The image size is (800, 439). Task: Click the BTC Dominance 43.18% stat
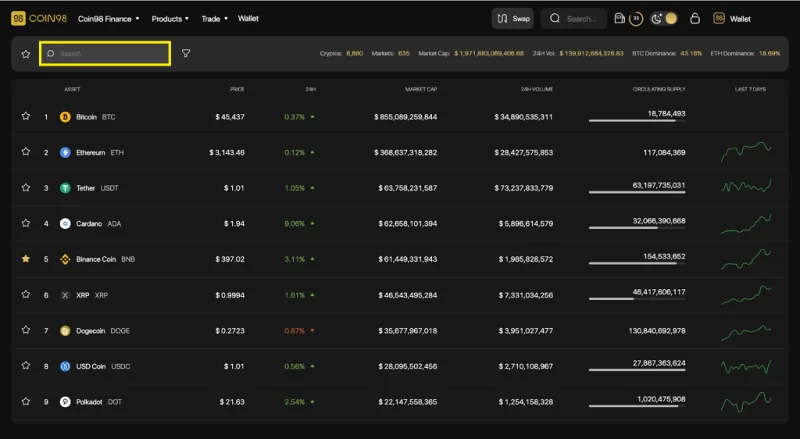point(667,53)
